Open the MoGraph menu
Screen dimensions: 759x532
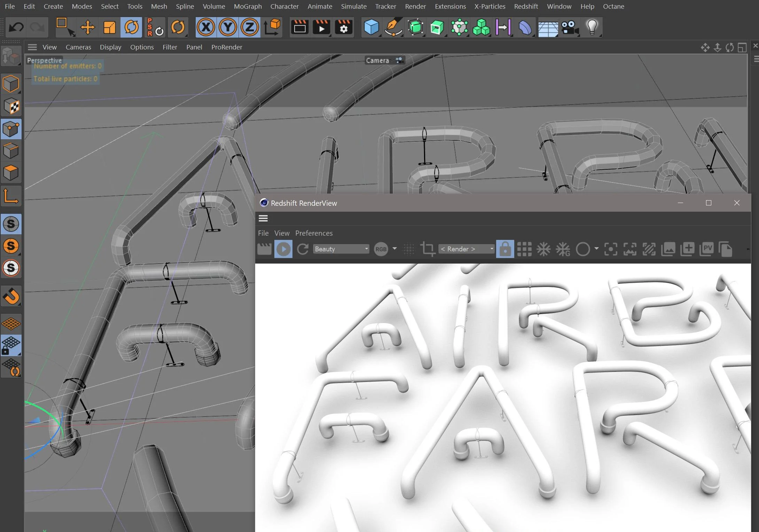pos(248,6)
